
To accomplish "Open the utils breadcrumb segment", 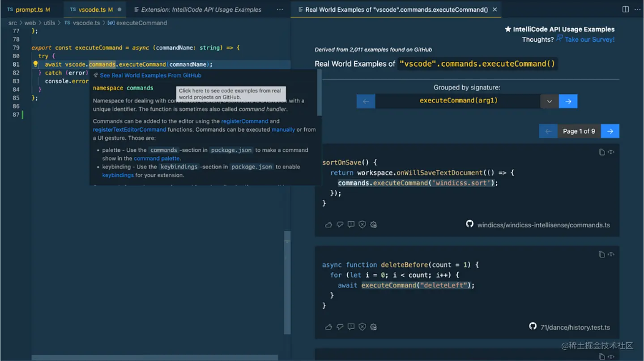I will click(x=49, y=23).
